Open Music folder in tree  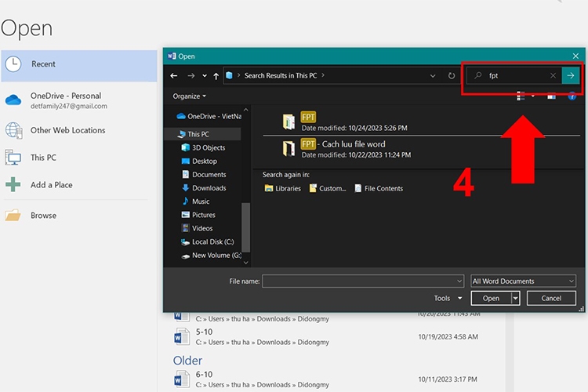pyautogui.click(x=195, y=201)
